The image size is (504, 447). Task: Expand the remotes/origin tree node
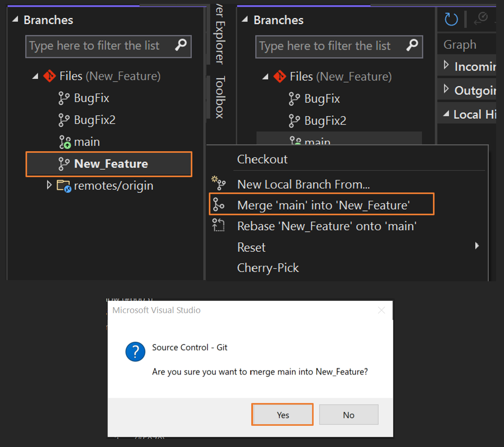coord(49,185)
